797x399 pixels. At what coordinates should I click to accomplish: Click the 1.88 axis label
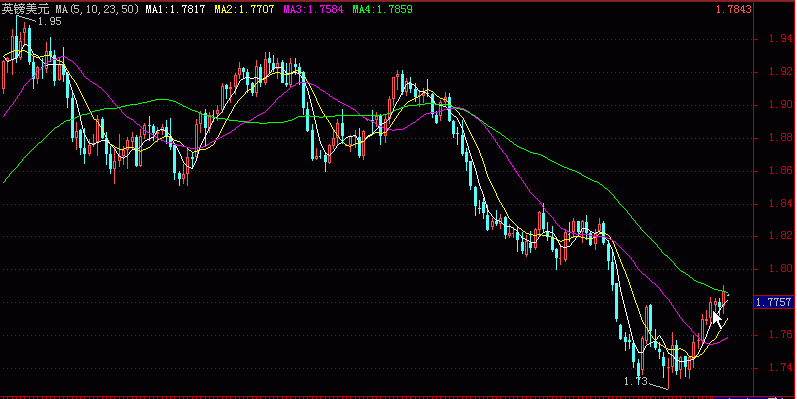780,137
